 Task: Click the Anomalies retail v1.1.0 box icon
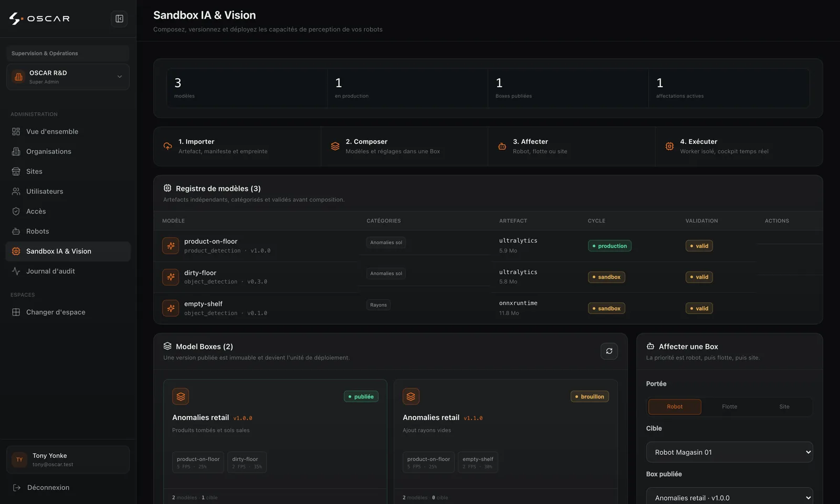[x=411, y=396]
